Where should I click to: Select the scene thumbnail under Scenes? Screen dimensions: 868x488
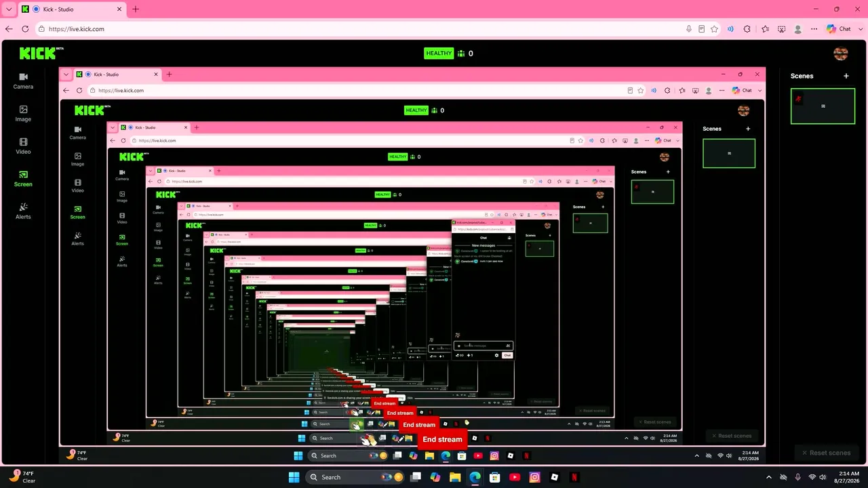[x=823, y=106]
